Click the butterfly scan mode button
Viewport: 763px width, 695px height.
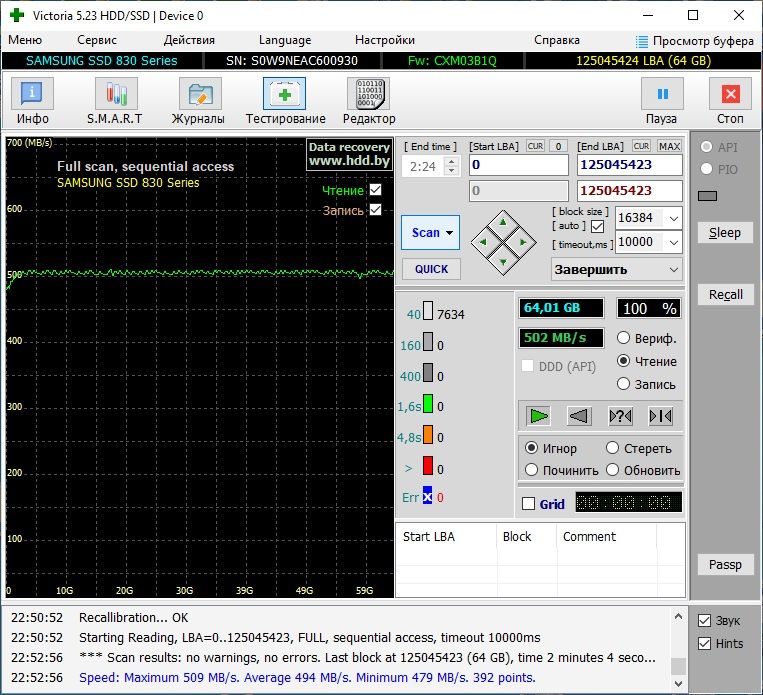pyautogui.click(x=661, y=416)
